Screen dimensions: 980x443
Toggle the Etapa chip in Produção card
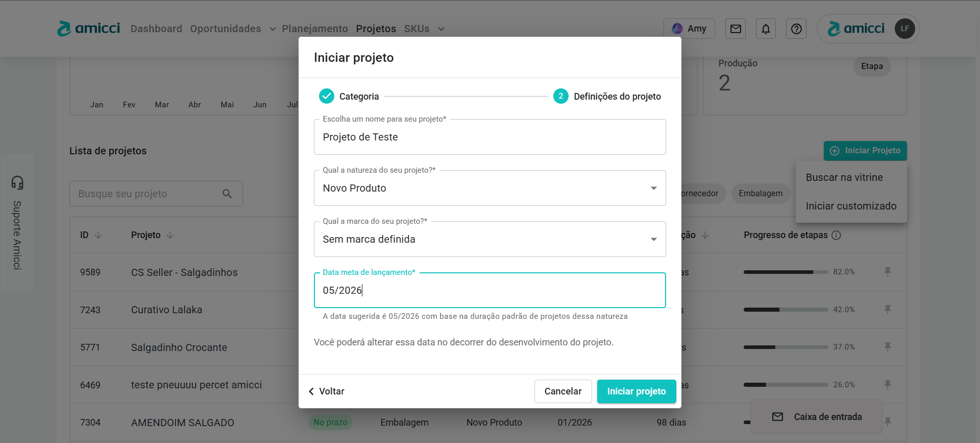tap(872, 66)
